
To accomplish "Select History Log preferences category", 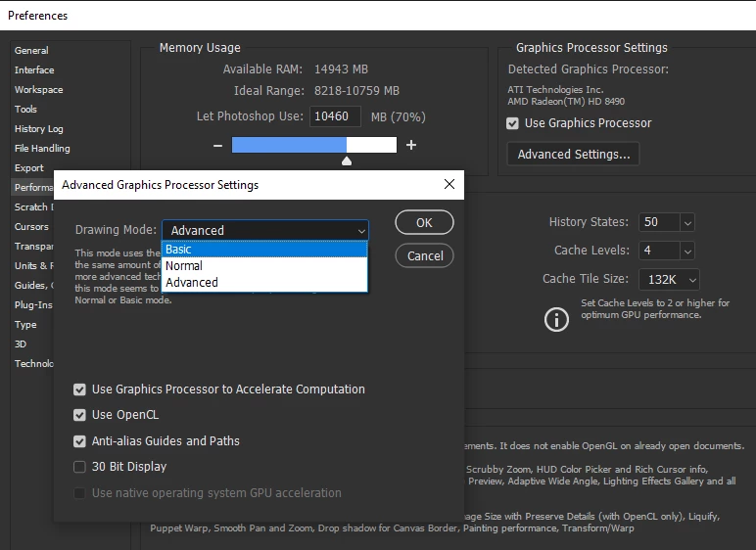I will coord(38,129).
